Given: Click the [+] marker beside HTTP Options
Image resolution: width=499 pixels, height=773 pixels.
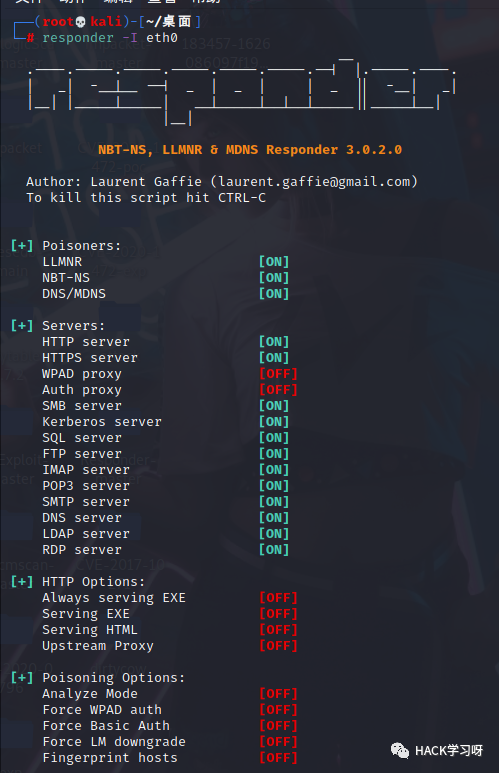Looking at the screenshot, I should coord(22,581).
